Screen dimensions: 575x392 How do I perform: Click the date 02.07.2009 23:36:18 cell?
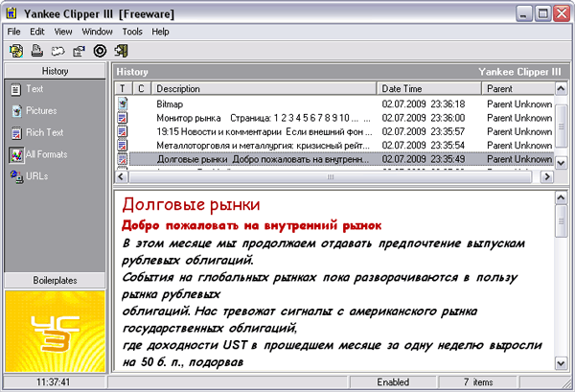click(x=424, y=104)
